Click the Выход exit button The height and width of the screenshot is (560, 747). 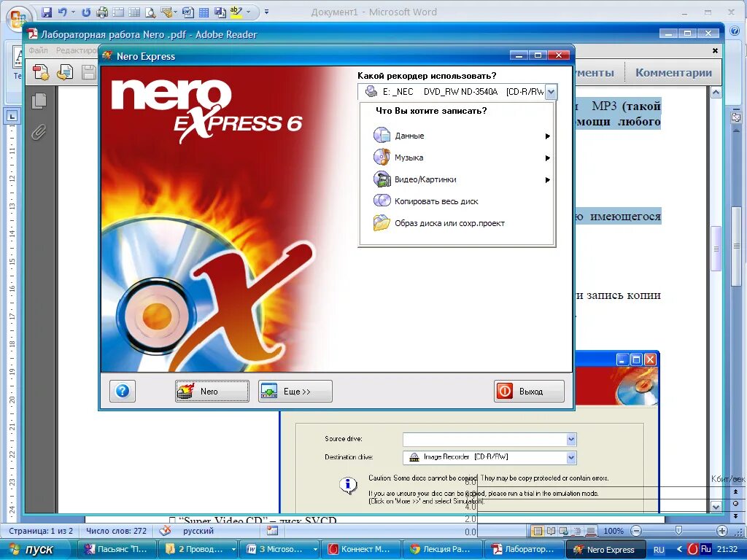(530, 391)
